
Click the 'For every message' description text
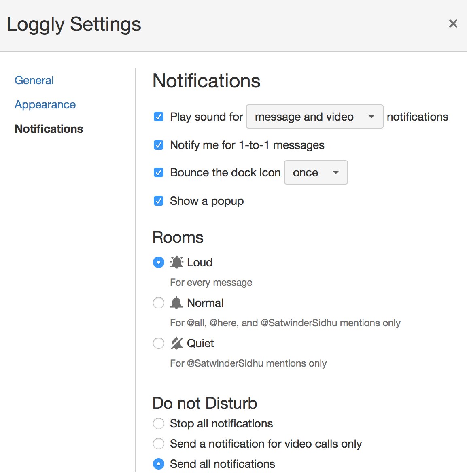click(x=211, y=283)
